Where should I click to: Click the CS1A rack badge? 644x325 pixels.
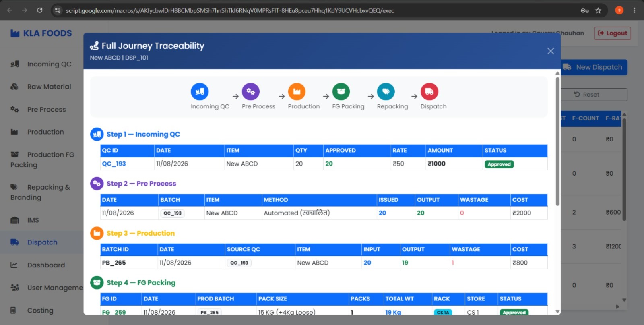point(443,313)
